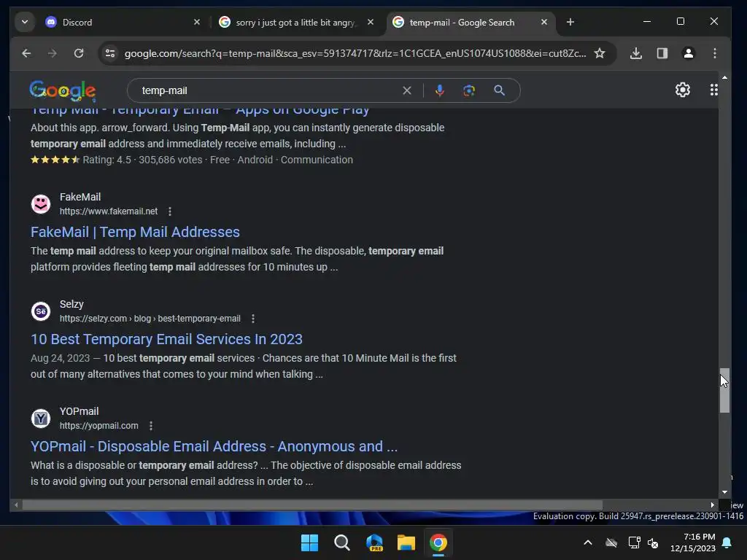Close the temp-mail Google Search tab
This screenshot has height=560, width=747.
pos(544,22)
